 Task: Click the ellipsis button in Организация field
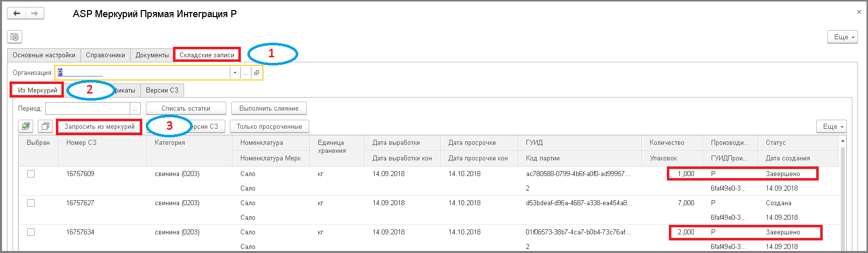245,73
